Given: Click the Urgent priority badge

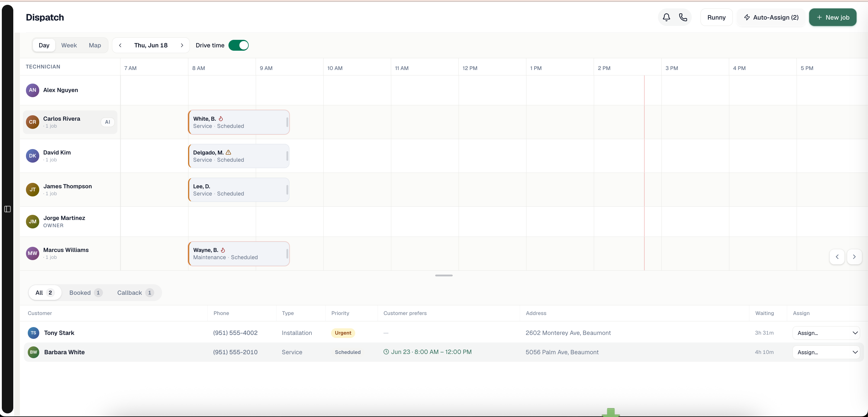Looking at the screenshot, I should 343,333.
